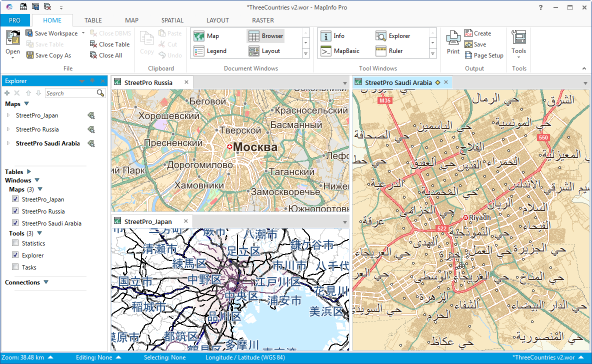Collapse the Windows section in Explorer

pyautogui.click(x=37, y=180)
